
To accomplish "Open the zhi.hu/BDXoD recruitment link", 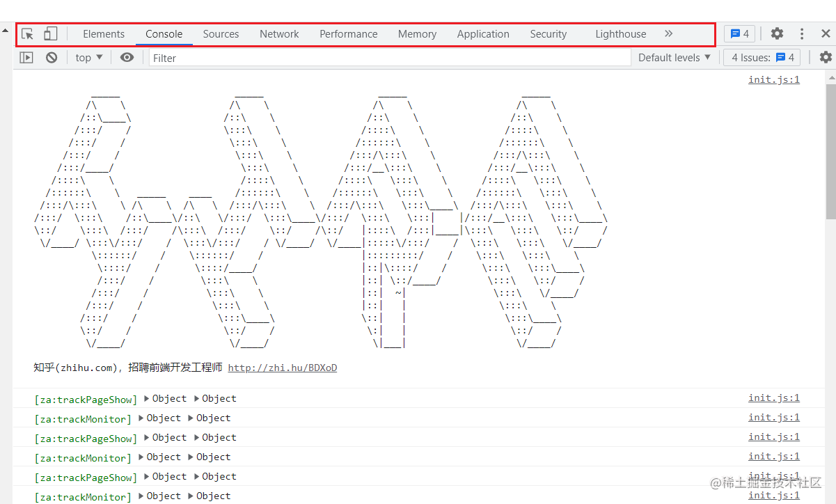I will point(282,368).
